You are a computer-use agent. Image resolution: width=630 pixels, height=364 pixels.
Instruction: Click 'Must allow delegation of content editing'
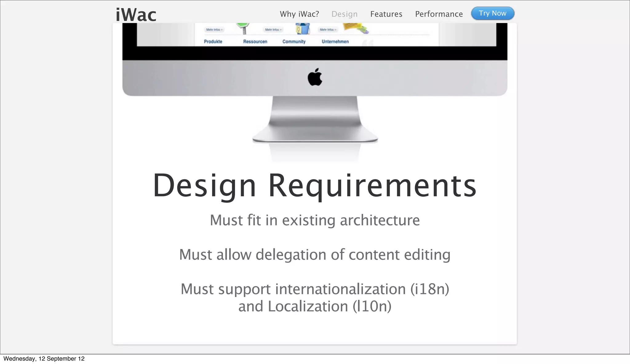coord(315,255)
